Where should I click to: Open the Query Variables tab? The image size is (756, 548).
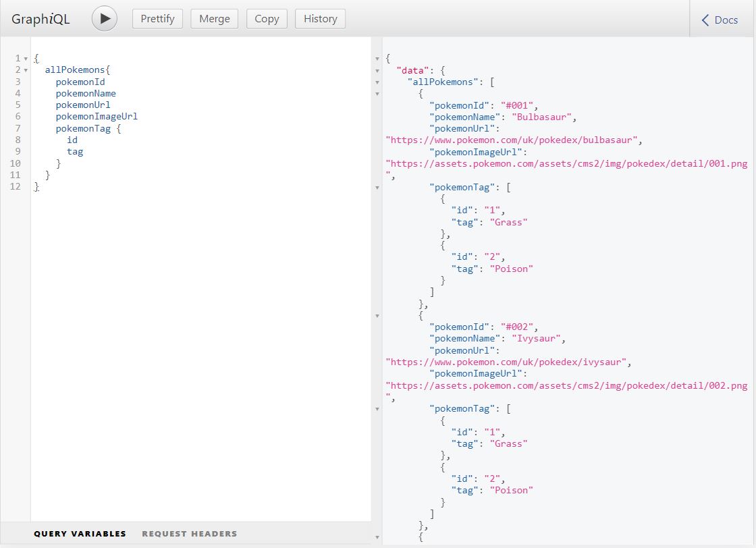pyautogui.click(x=80, y=534)
